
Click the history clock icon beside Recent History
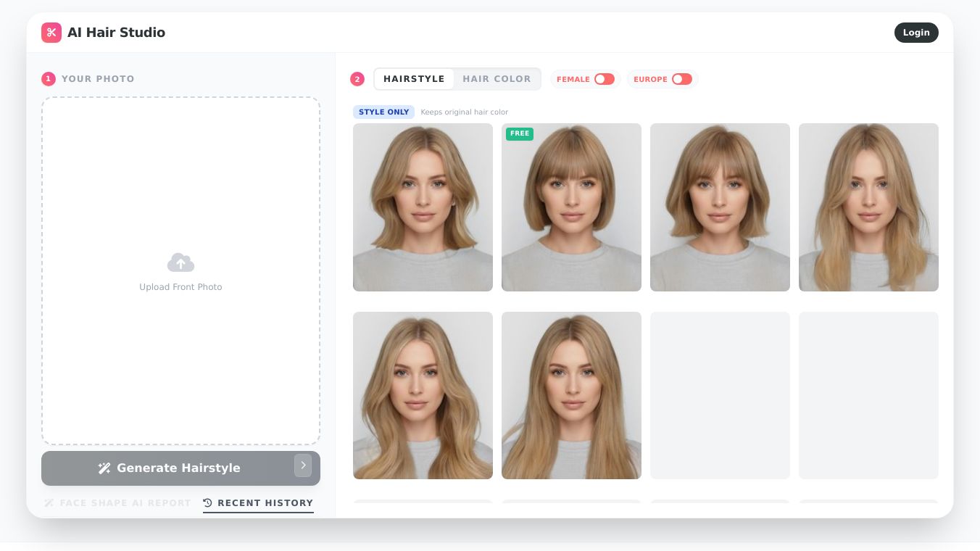(x=207, y=503)
